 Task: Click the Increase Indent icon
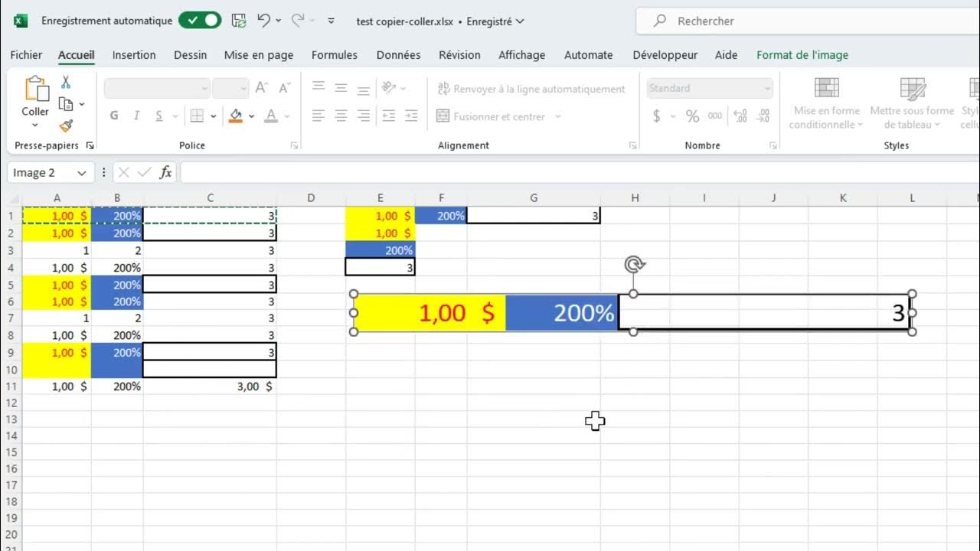pyautogui.click(x=412, y=116)
